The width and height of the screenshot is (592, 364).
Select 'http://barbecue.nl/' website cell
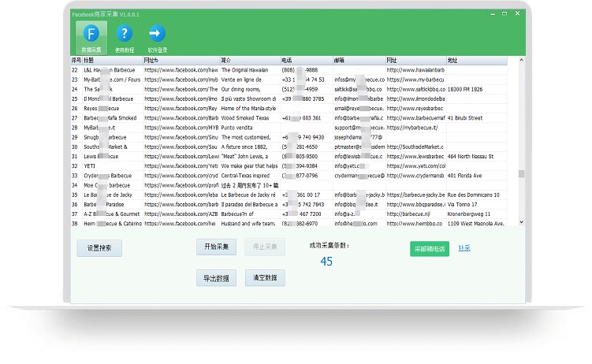click(x=415, y=214)
